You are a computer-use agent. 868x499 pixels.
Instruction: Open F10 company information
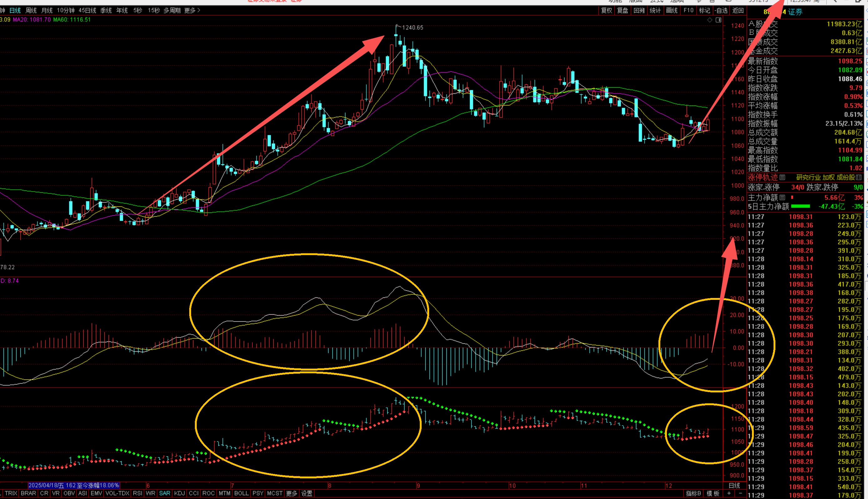pyautogui.click(x=688, y=10)
